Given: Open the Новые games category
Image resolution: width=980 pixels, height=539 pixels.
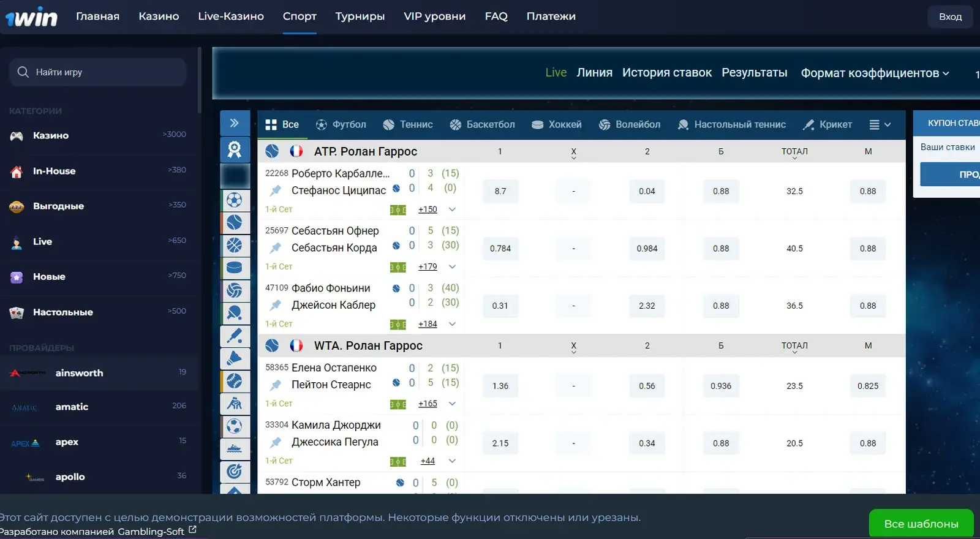Looking at the screenshot, I should 99,277.
